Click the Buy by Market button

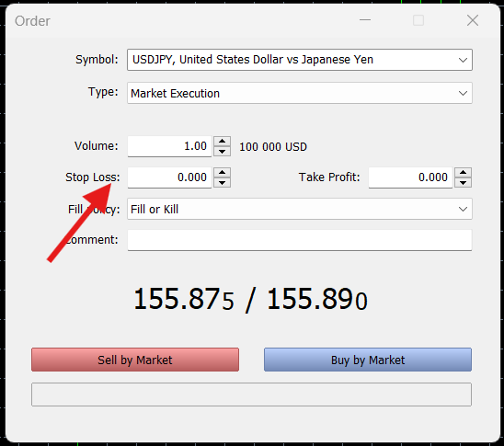pos(368,360)
